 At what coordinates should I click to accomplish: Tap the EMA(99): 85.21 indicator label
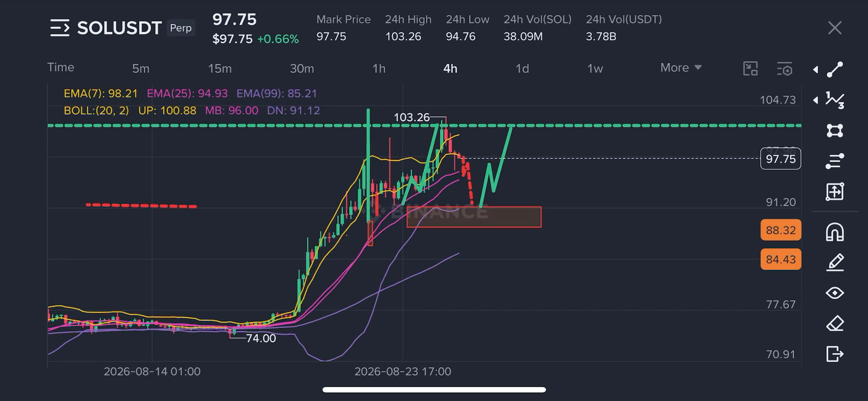pos(277,93)
